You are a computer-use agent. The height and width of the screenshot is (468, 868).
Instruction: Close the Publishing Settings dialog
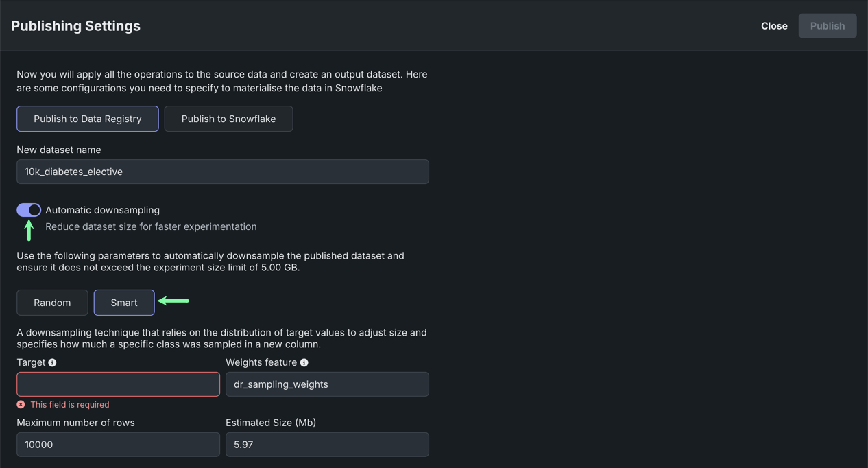[774, 26]
